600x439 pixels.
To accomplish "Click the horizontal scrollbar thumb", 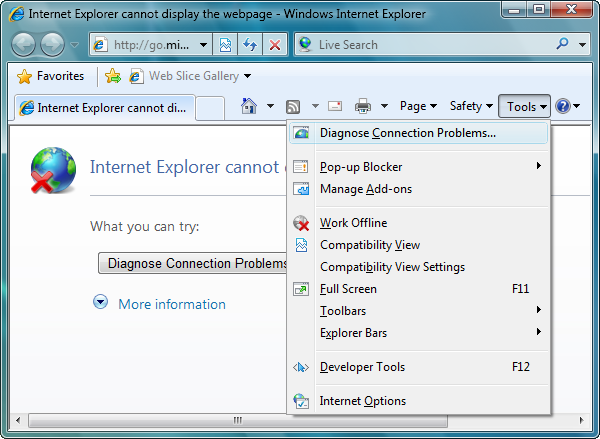I will [x=238, y=420].
